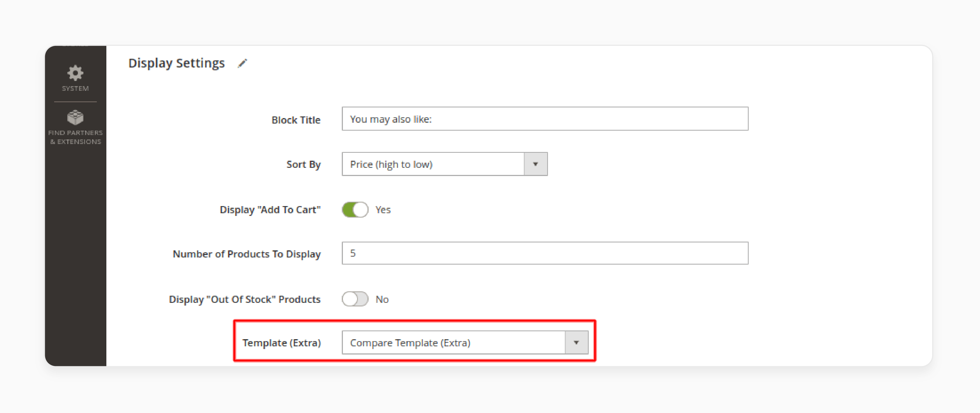
Task: Click the Yes label next to Add To Cart
Action: (383, 209)
